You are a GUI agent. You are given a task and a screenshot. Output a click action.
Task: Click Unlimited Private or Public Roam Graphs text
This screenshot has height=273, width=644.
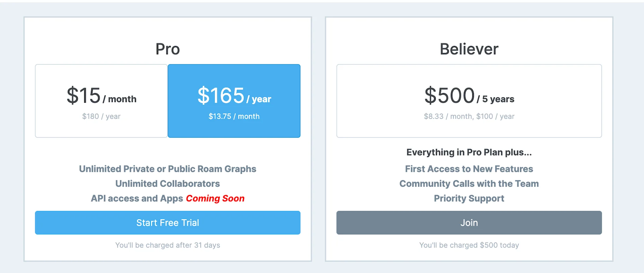(x=167, y=169)
